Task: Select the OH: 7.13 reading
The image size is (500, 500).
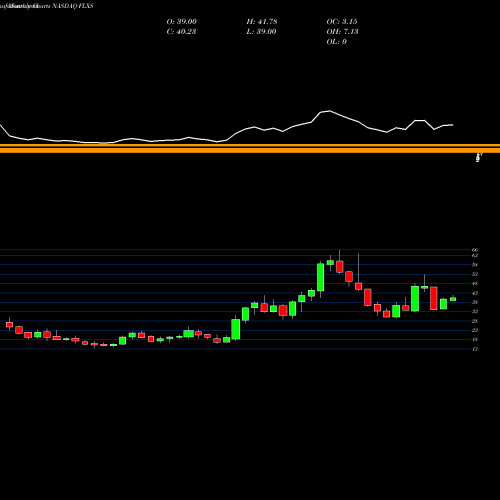Action: pos(342,32)
